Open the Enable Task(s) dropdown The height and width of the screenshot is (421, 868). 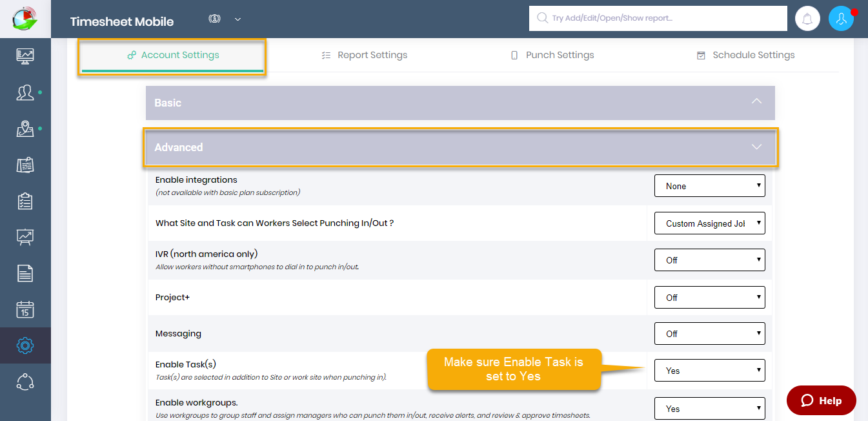(x=710, y=371)
